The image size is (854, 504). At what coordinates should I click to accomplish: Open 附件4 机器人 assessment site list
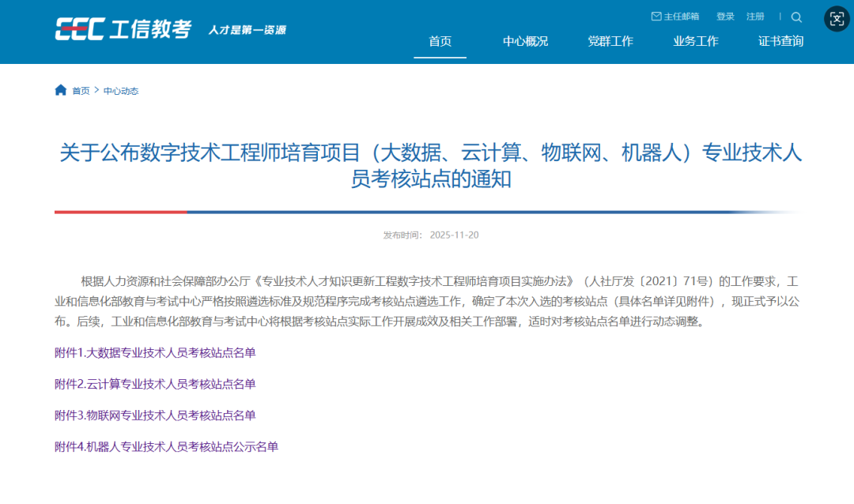166,447
